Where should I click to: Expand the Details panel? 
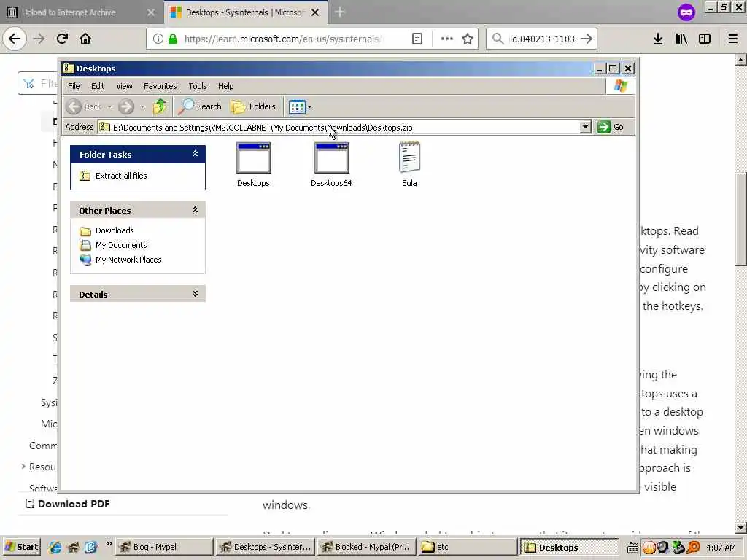195,294
